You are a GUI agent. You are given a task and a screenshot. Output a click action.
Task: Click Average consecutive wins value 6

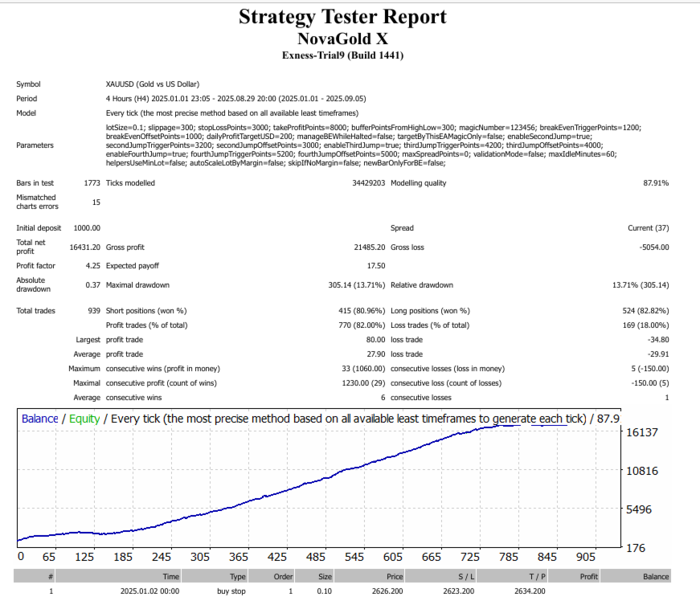point(383,398)
